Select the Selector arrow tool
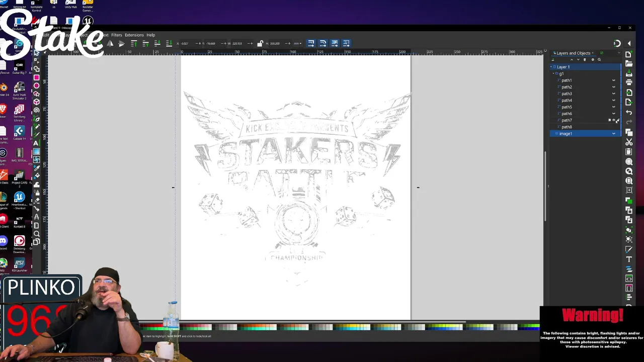 (36, 53)
